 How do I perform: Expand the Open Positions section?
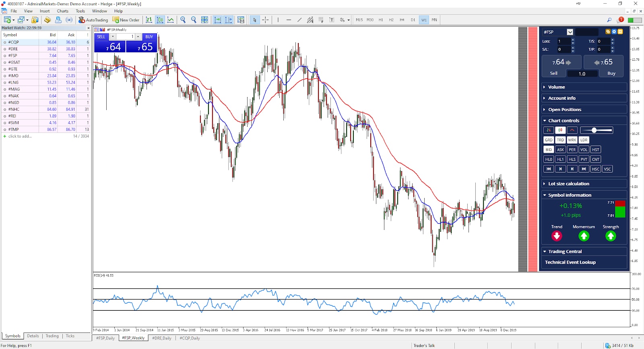click(x=584, y=109)
